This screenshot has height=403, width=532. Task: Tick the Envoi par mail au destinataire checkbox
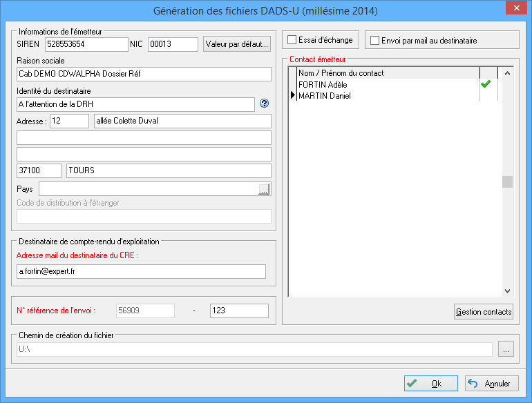(x=375, y=41)
